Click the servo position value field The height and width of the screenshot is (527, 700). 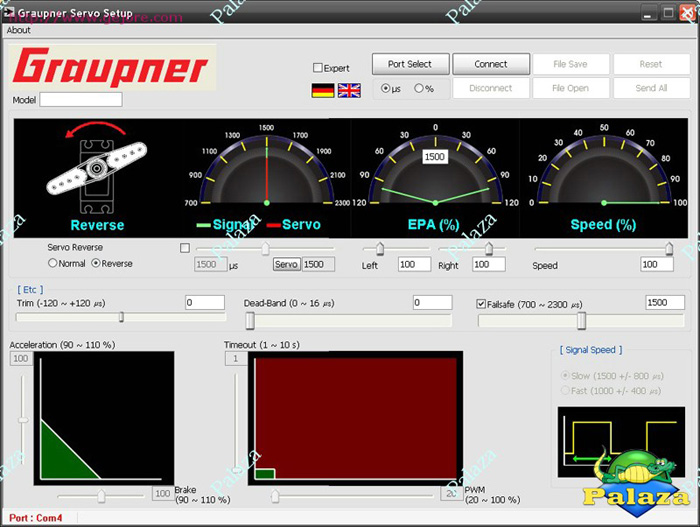pos(318,264)
